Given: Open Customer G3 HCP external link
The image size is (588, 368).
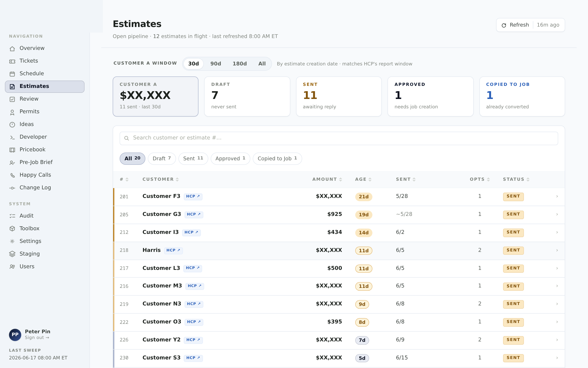Looking at the screenshot, I should pos(194,214).
